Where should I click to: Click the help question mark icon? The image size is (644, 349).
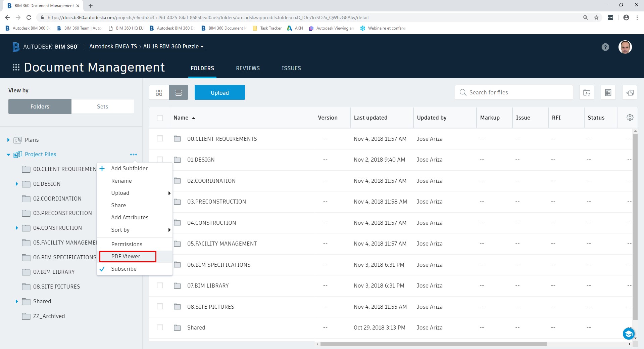click(605, 47)
